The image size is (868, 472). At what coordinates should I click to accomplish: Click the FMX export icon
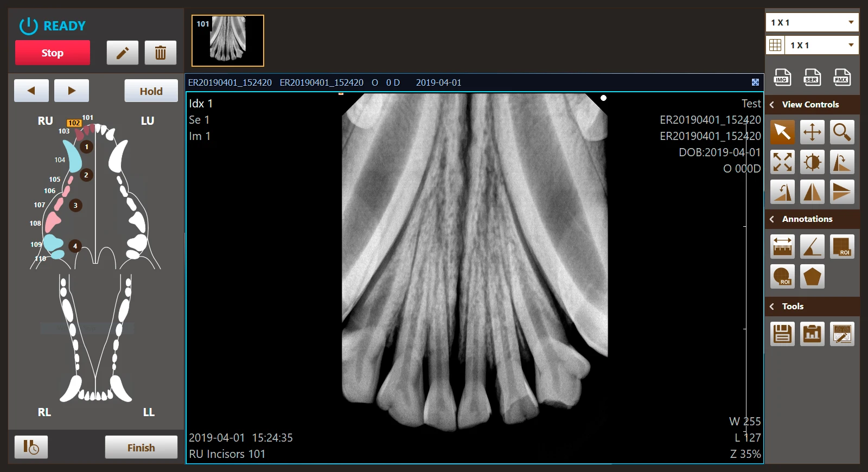[x=841, y=78]
